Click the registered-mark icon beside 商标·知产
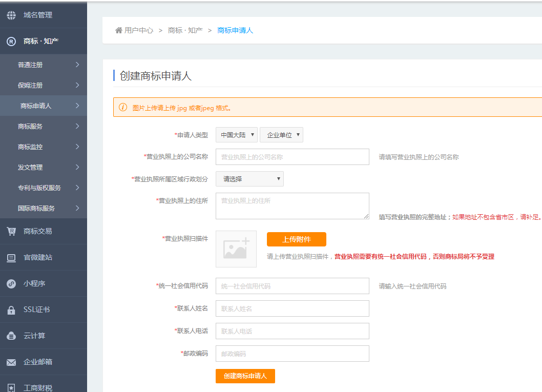This screenshot has height=392, width=542. tap(11, 41)
